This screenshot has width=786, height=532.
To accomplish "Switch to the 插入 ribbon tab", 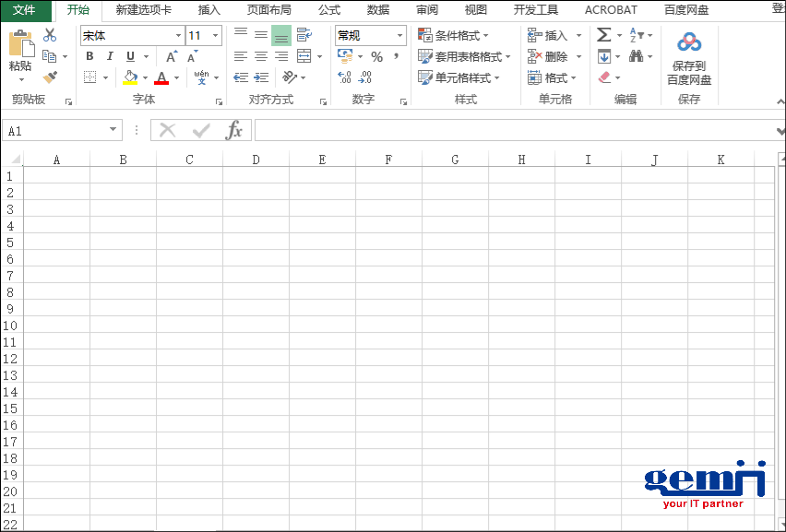I will (208, 10).
